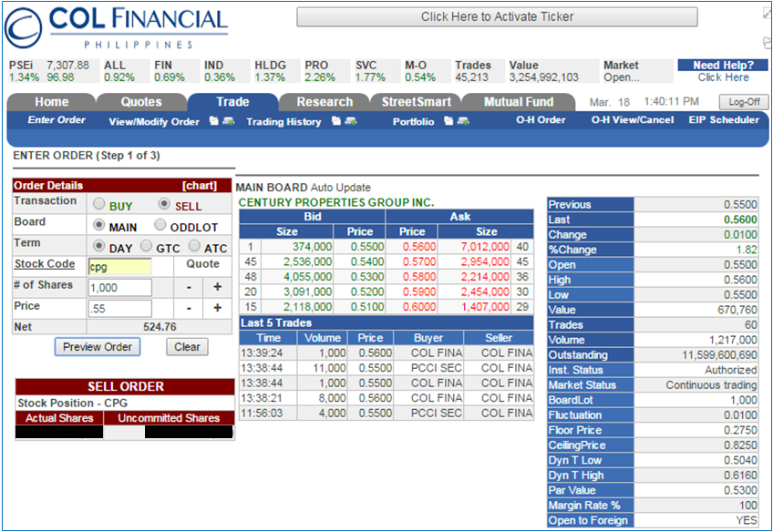The height and width of the screenshot is (532, 773).
Task: Click the best bid price 0.5500
Action: point(366,246)
